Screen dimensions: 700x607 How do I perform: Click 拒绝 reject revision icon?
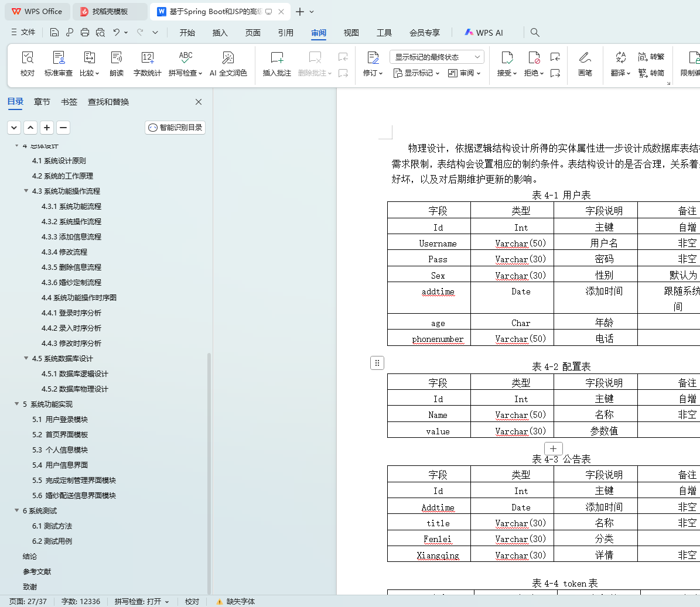pos(534,58)
